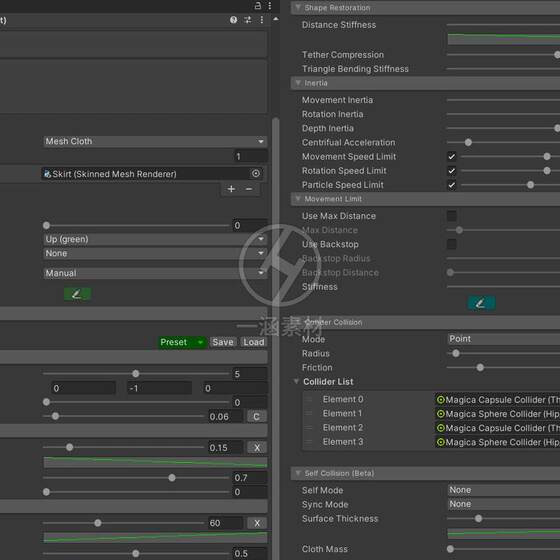Open the None dropdown below Up (green)
The height and width of the screenshot is (560, 560).
pos(155,254)
